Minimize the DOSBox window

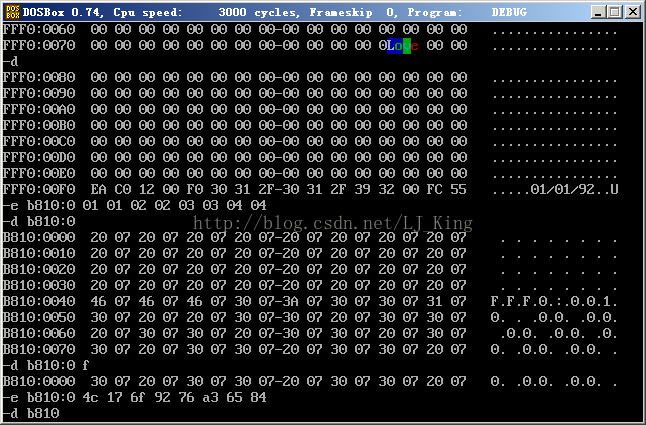pyautogui.click(x=598, y=12)
